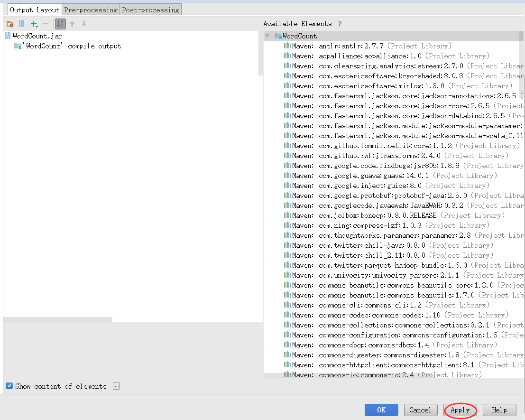Switch to the Pre-processing tab

point(91,9)
